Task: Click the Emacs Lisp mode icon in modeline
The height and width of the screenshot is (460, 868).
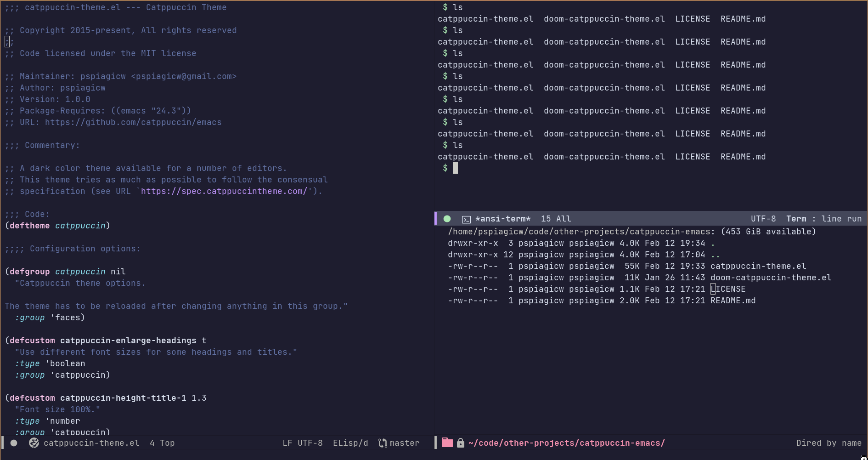Action: pos(34,443)
